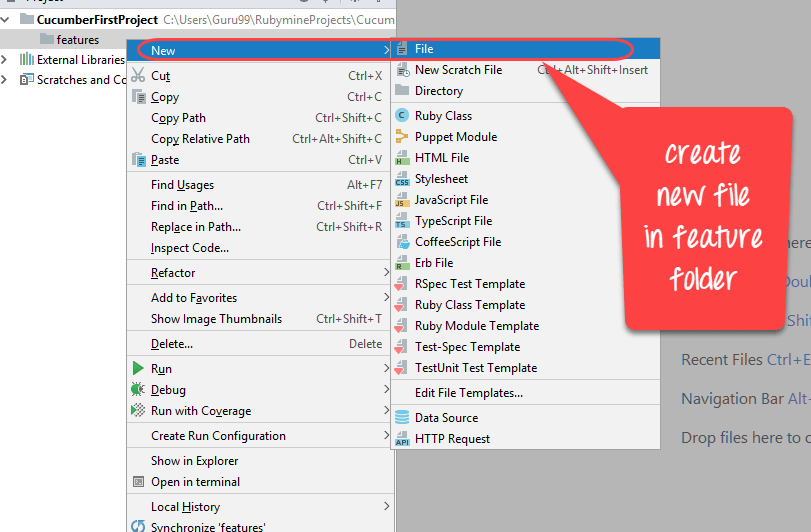Expand the External Libraries tree node

6,60
